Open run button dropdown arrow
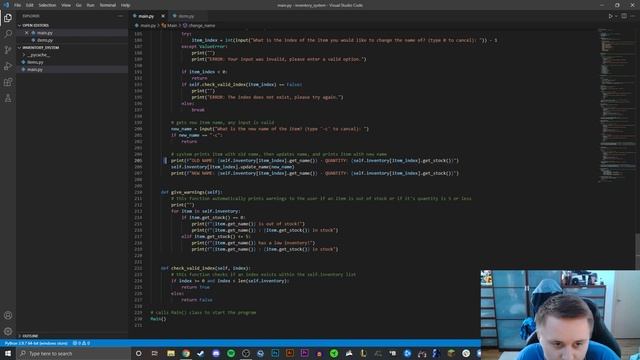Image resolution: width=640 pixels, height=360 pixels. click(616, 16)
